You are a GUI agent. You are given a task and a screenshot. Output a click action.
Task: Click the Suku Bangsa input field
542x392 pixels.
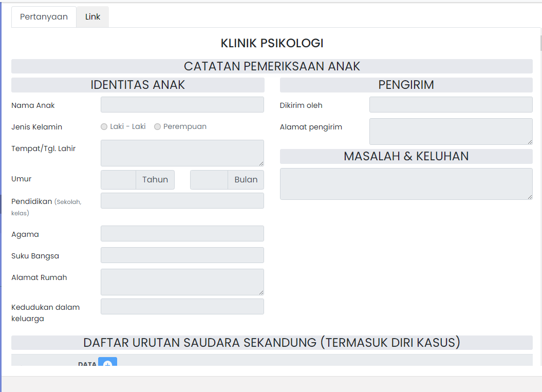click(182, 255)
